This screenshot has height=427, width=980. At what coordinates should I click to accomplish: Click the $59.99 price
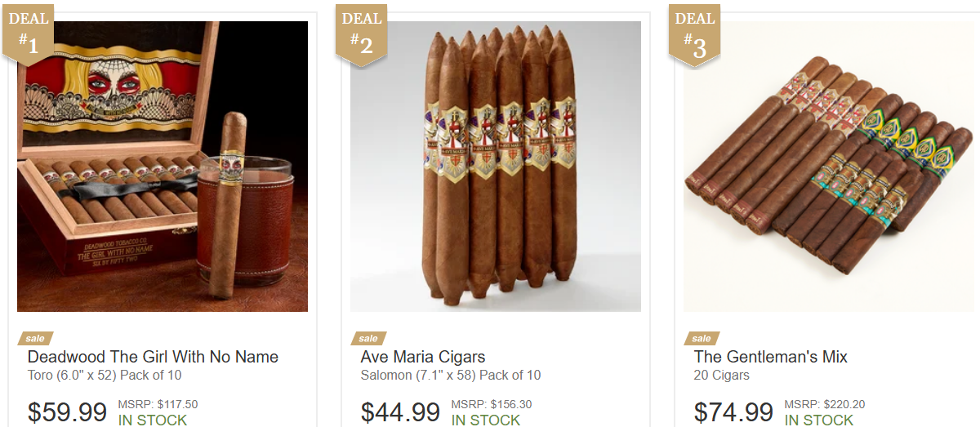[x=68, y=411]
